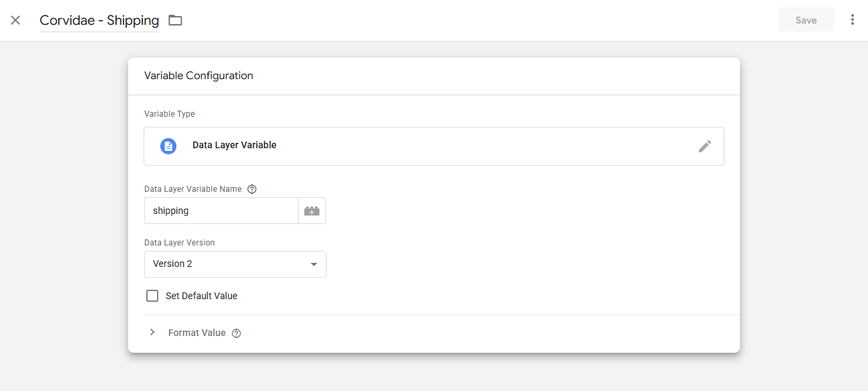Open the three-dot more actions menu
Viewport: 868px width, 391px height.
pos(853,20)
